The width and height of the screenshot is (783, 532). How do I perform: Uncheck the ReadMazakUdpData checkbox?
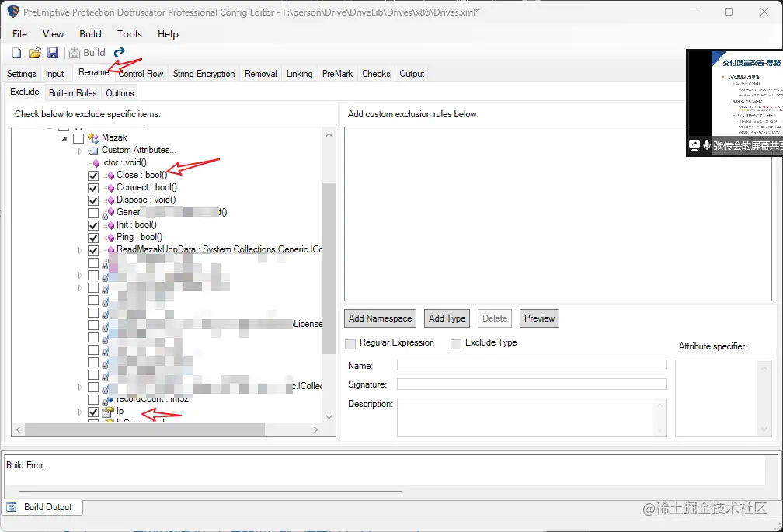click(x=93, y=250)
